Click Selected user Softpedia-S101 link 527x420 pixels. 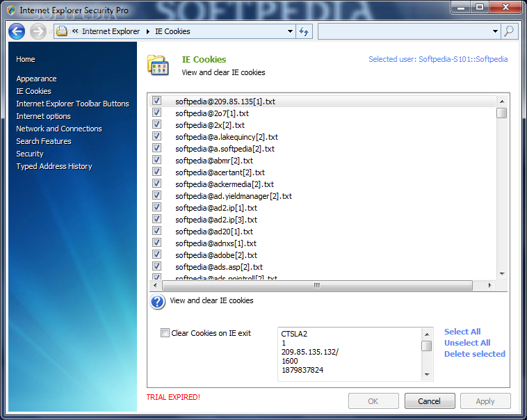coord(438,59)
